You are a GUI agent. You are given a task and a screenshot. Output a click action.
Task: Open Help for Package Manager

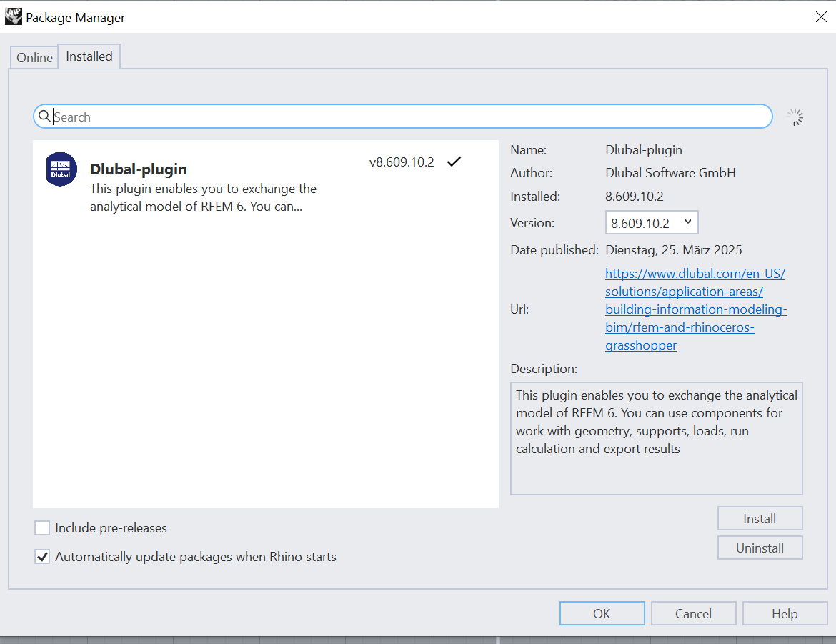(785, 613)
